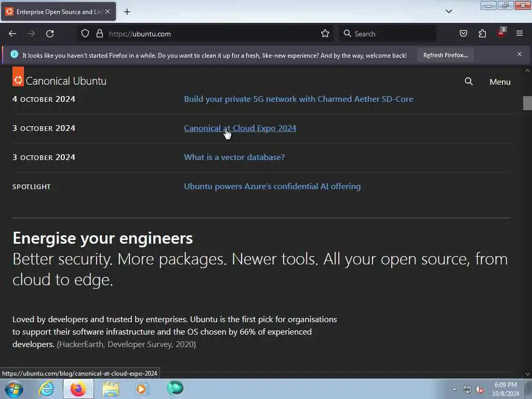Click the site search magnifier icon
The height and width of the screenshot is (399, 532).
tap(469, 82)
